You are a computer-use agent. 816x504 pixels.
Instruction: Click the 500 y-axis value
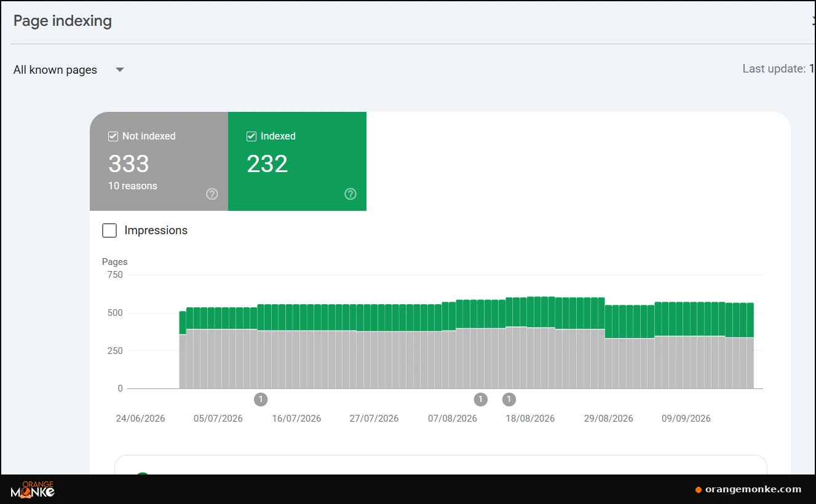click(x=116, y=313)
